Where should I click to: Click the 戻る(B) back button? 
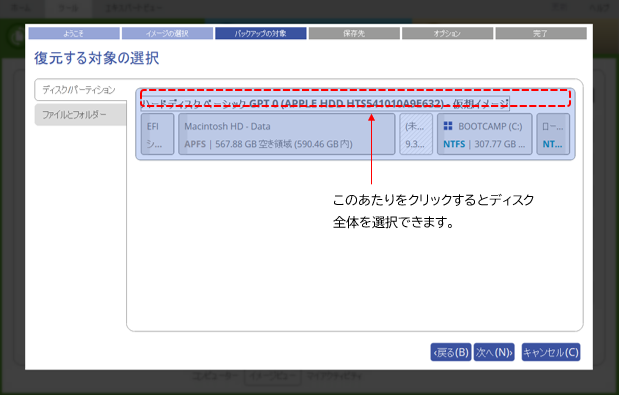(x=451, y=352)
